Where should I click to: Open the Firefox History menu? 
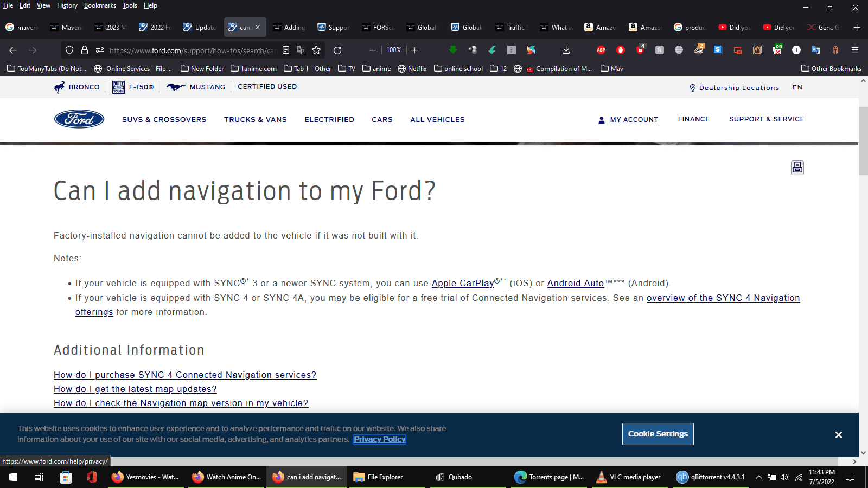click(x=67, y=5)
